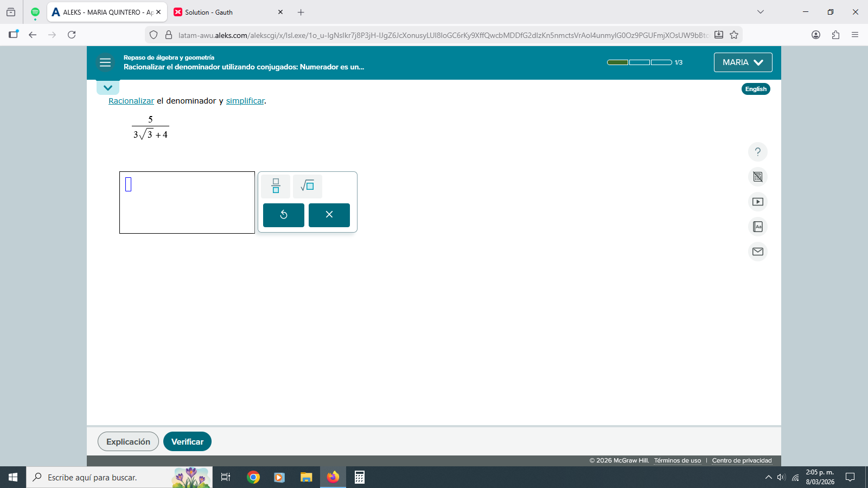Insert a square root template
Screen dimensions: 868x488
pos(307,186)
